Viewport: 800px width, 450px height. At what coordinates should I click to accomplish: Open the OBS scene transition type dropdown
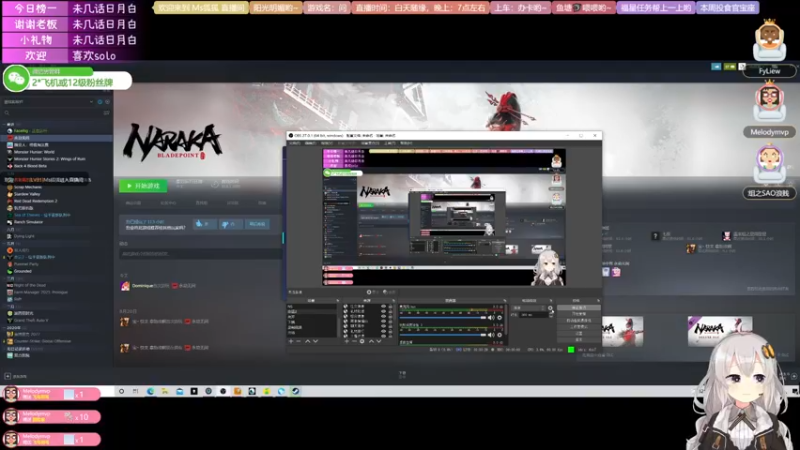[528, 308]
